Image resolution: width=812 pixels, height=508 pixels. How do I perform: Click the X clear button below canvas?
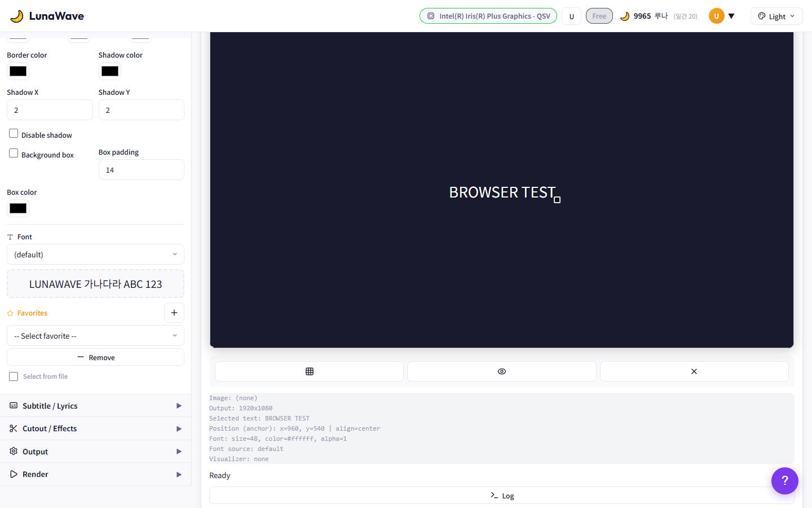tap(694, 371)
